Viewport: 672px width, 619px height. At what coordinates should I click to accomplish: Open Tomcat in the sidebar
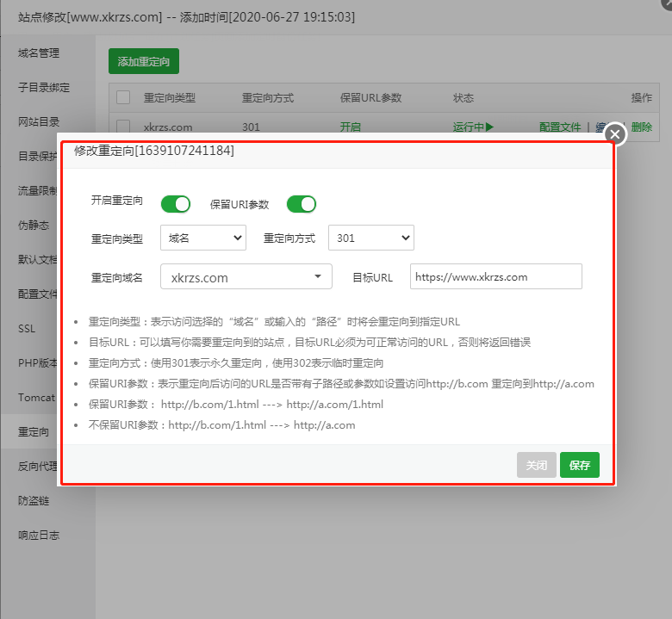(37, 398)
